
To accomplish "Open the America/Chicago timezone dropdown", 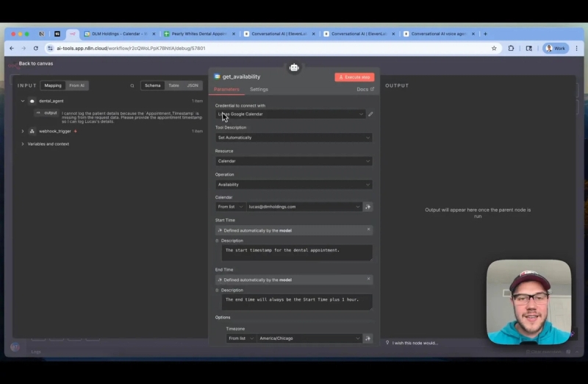I will click(x=309, y=338).
